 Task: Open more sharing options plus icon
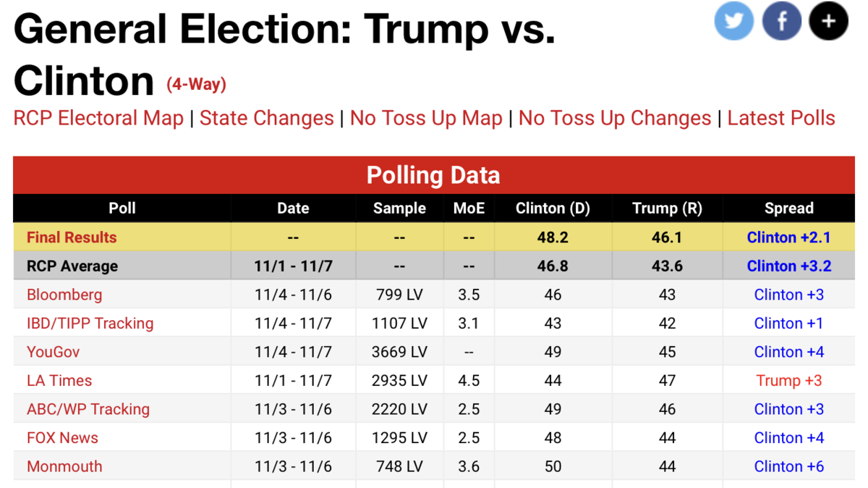828,20
